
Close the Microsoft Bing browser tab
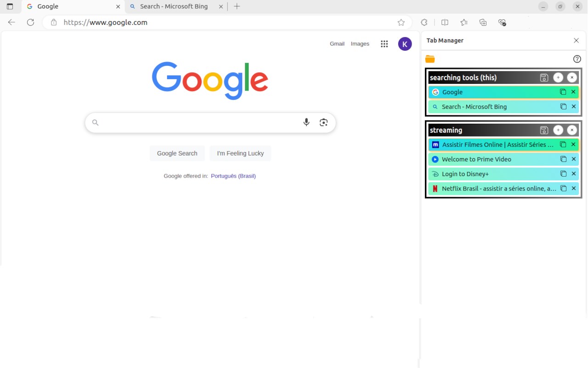[221, 6]
